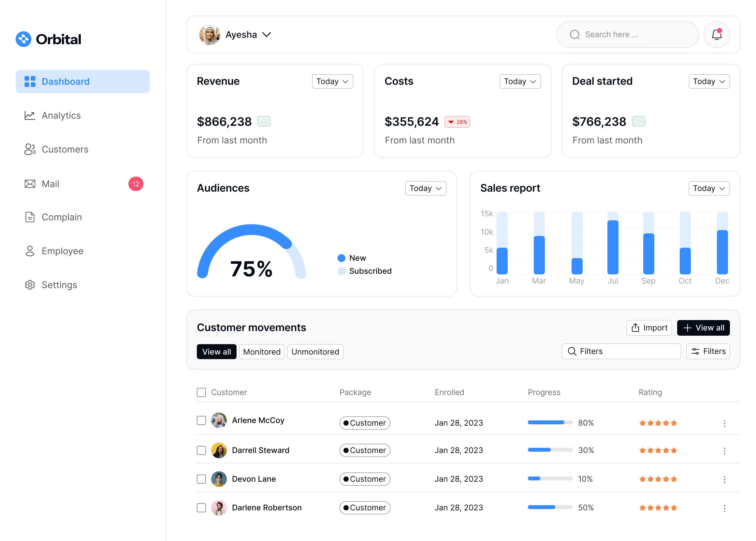This screenshot has height=541, width=756.
Task: Check the Darrell Steward row checkbox
Action: (201, 450)
